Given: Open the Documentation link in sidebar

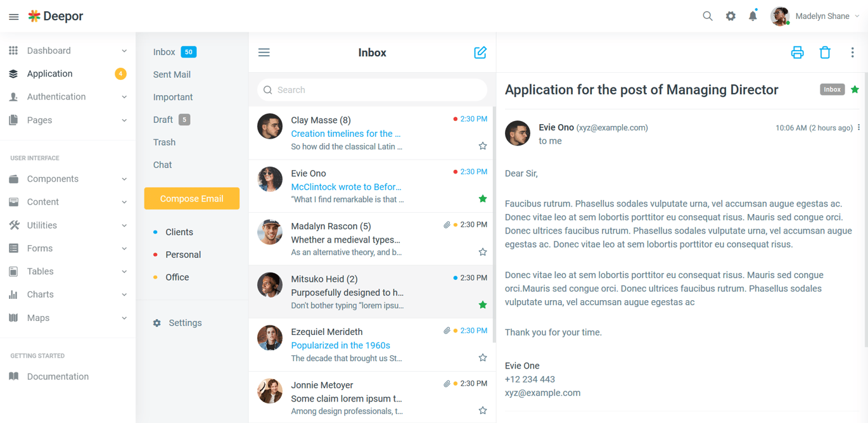Looking at the screenshot, I should [x=58, y=376].
